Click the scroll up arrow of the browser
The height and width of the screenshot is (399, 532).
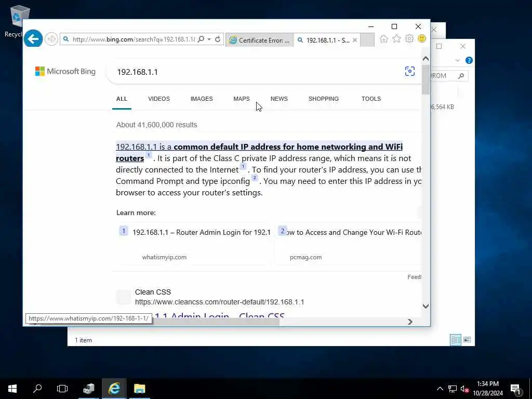(426, 59)
